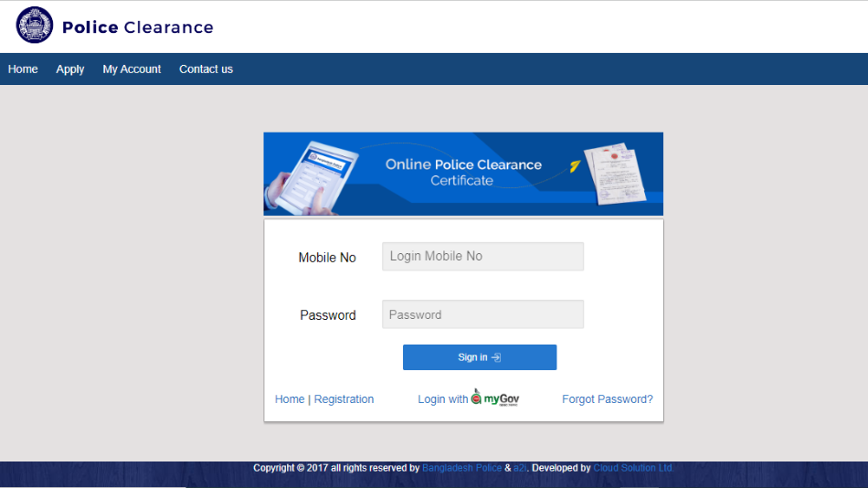Click the Password label text

click(328, 315)
